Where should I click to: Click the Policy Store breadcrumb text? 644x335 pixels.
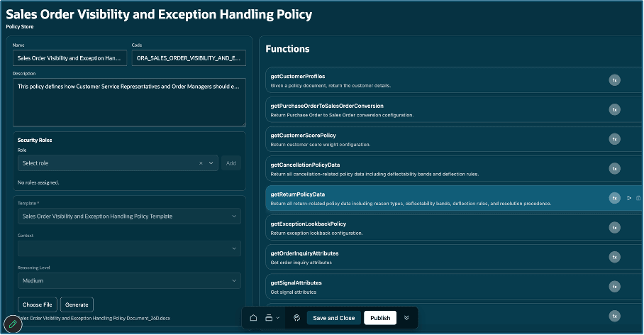tap(20, 27)
